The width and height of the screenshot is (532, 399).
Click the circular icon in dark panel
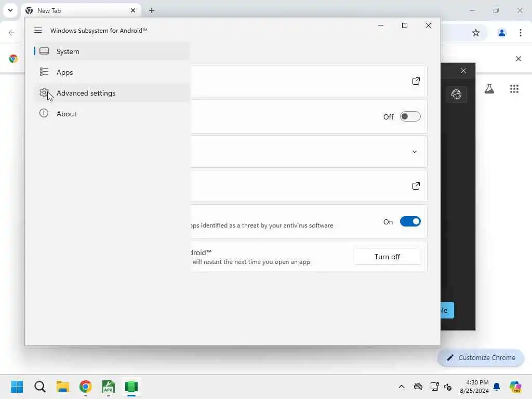point(456,94)
